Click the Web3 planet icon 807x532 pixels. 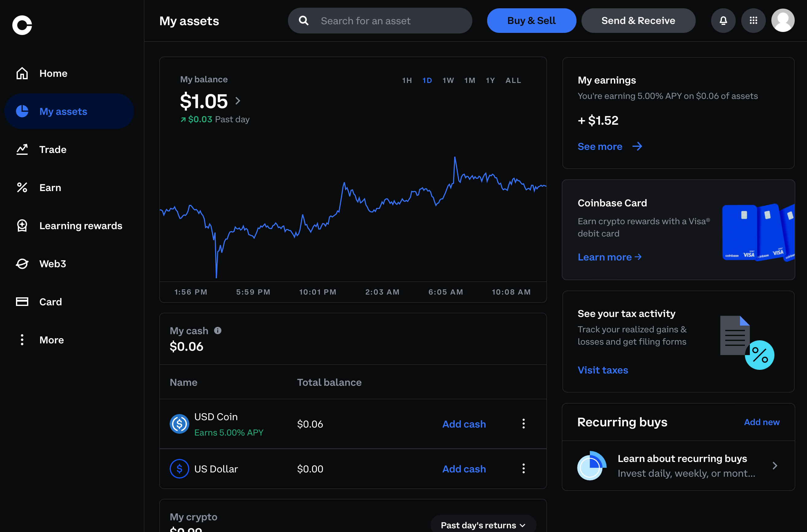[22, 264]
